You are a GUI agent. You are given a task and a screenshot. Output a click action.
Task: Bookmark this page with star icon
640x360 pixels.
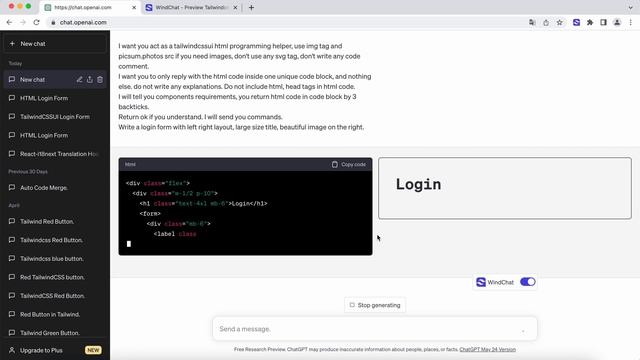point(560,22)
